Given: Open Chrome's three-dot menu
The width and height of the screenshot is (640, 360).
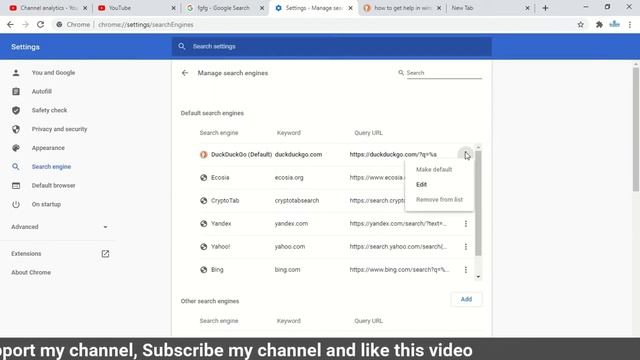Looking at the screenshot, I should tap(630, 24).
